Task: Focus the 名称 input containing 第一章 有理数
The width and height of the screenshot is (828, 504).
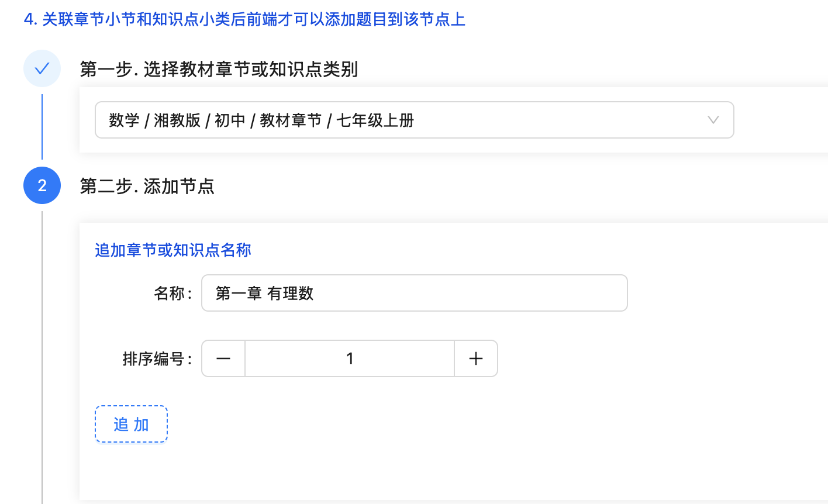Action: tap(414, 293)
